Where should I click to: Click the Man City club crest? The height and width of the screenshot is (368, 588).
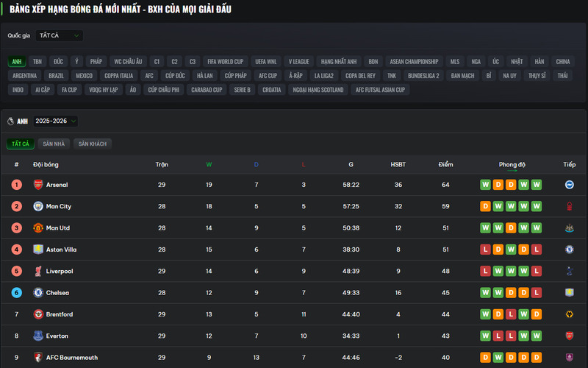point(38,207)
